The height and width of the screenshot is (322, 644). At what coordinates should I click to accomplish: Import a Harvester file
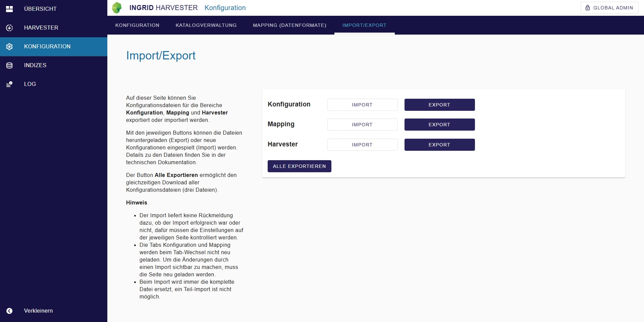tap(362, 145)
